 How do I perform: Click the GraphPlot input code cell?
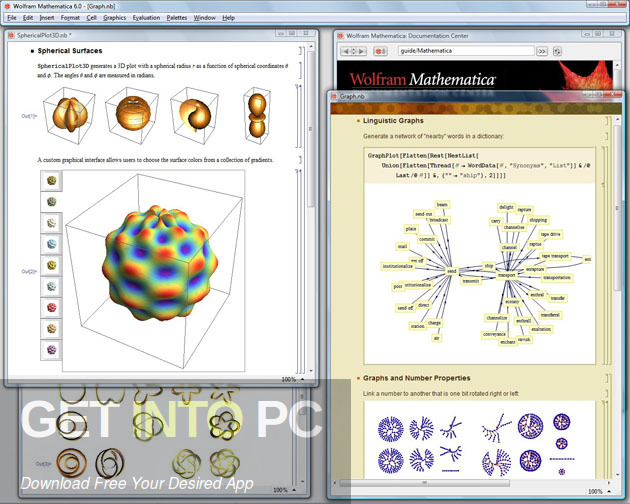(x=479, y=166)
